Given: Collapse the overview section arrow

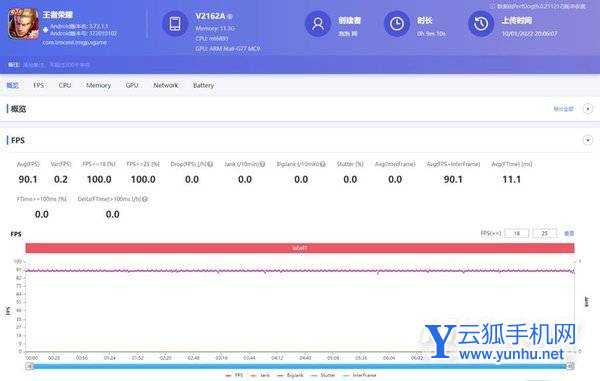Looking at the screenshot, I should click(x=588, y=109).
